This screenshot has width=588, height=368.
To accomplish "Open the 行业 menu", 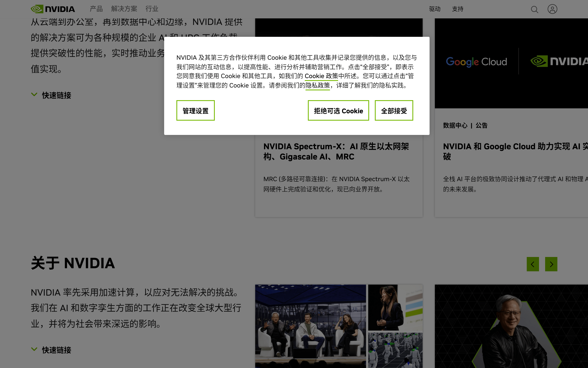I will coord(152,9).
